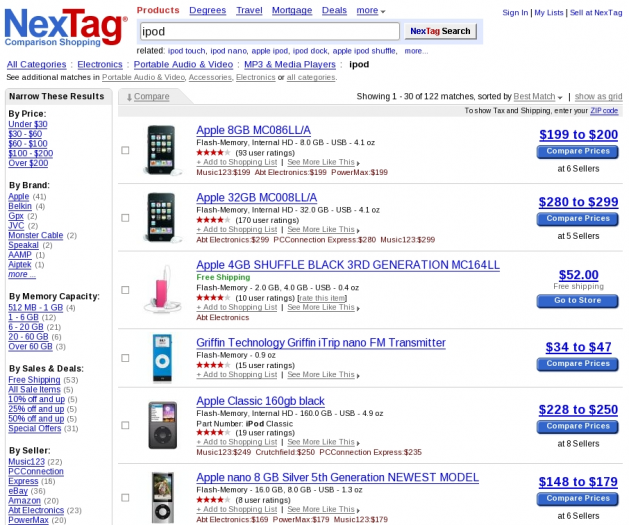Expand See More Like This for Apple Classic
The height and width of the screenshot is (525, 629).
(x=323, y=442)
